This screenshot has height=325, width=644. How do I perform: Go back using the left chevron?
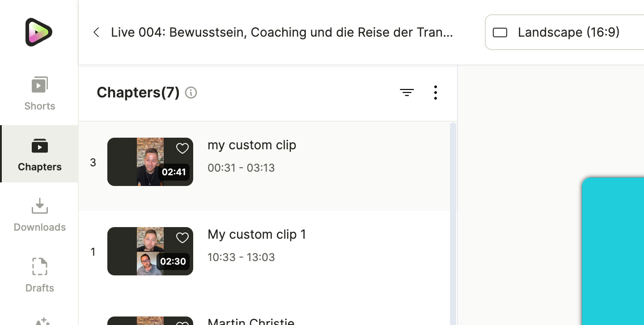96,32
